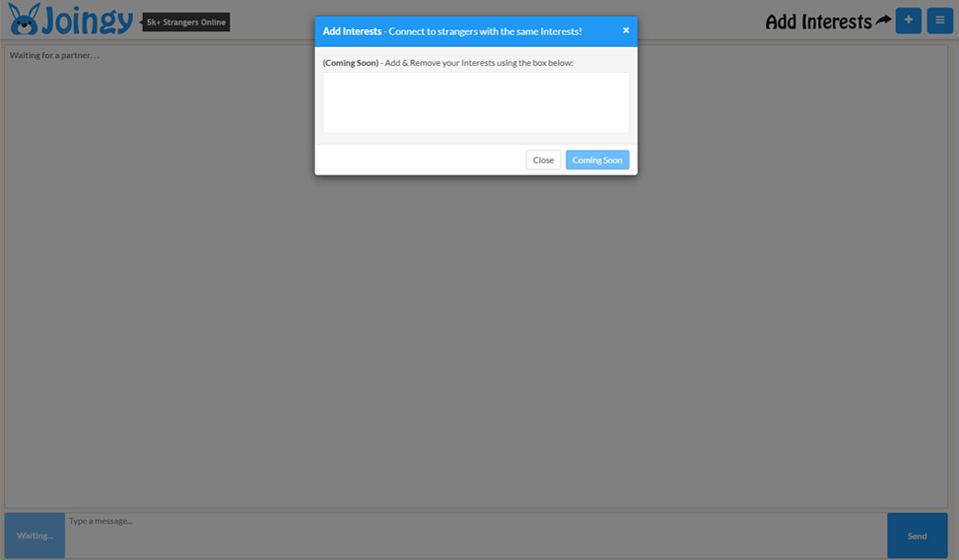Click the 'Add & Remove your Interests' instruction text

point(479,63)
